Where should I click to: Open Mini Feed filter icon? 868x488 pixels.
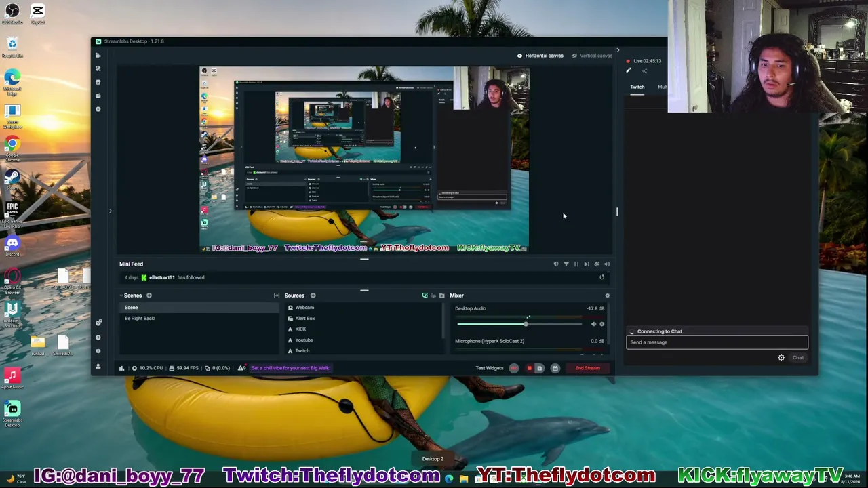566,264
